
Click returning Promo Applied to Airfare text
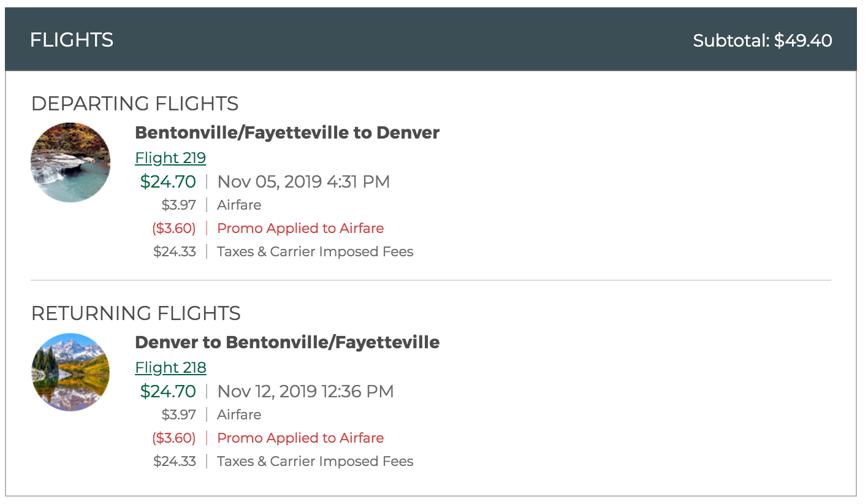[x=300, y=438]
